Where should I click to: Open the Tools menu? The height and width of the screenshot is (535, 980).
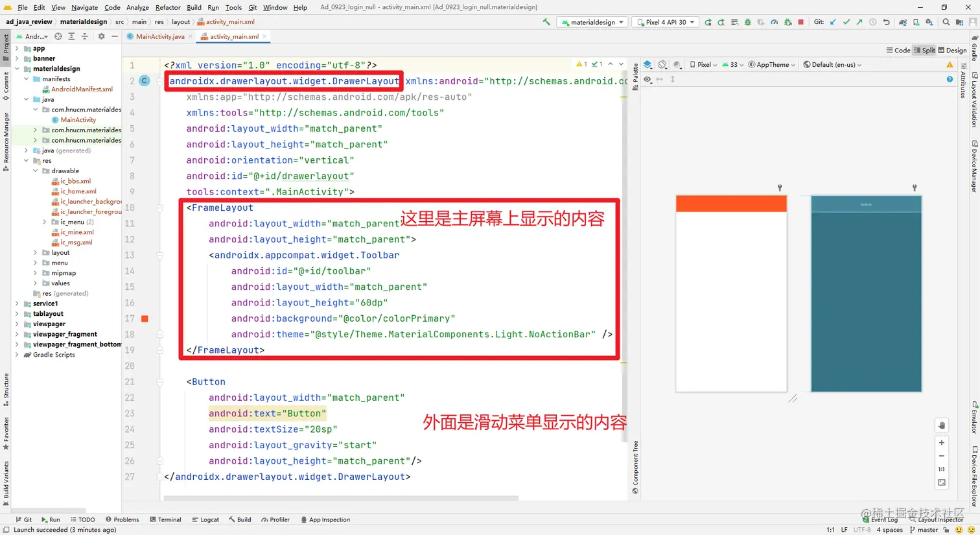(x=233, y=7)
